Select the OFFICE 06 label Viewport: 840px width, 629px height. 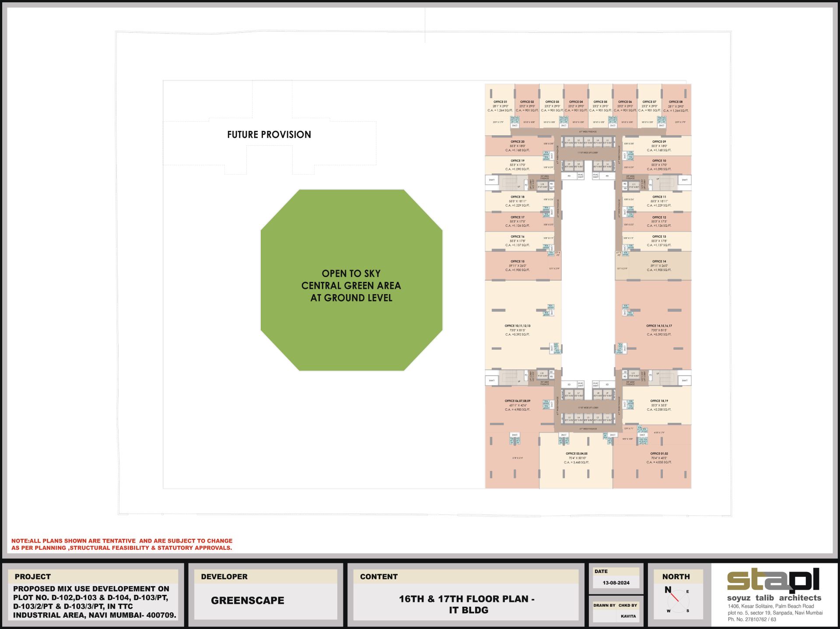pos(625,102)
